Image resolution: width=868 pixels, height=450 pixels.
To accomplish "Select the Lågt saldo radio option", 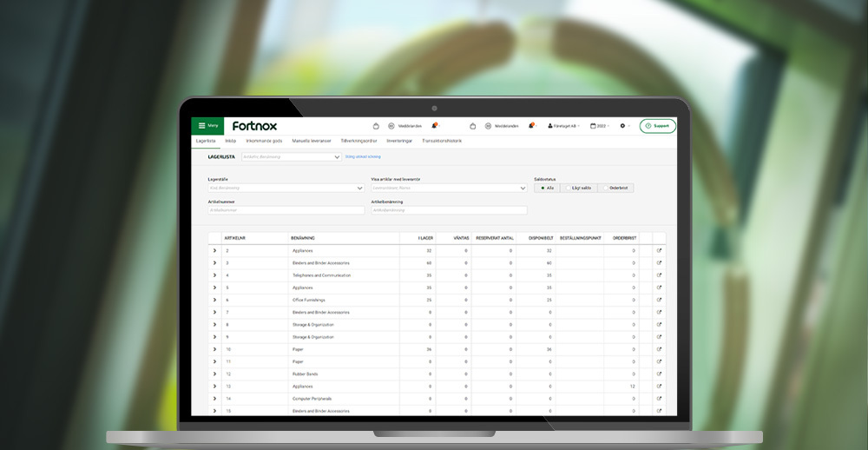I will (x=578, y=188).
